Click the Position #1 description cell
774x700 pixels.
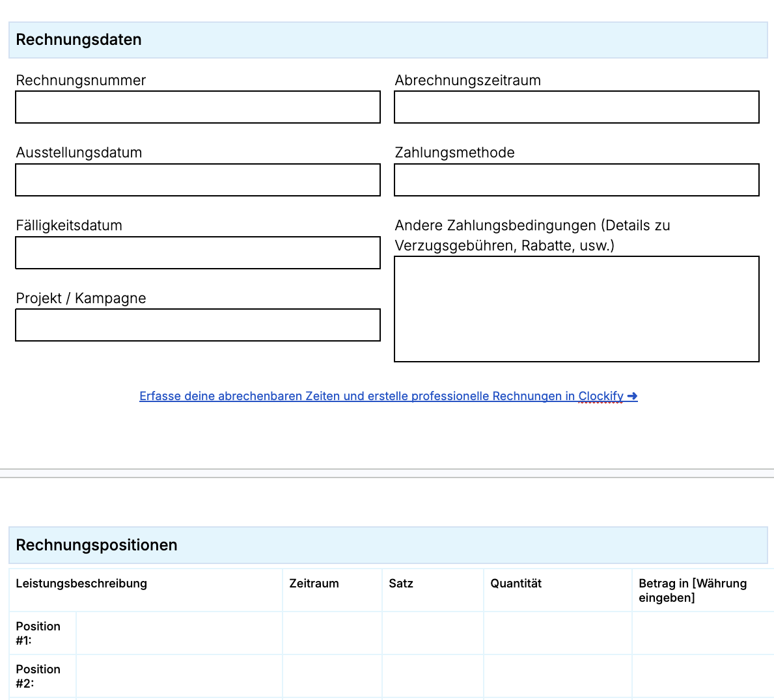click(x=180, y=634)
